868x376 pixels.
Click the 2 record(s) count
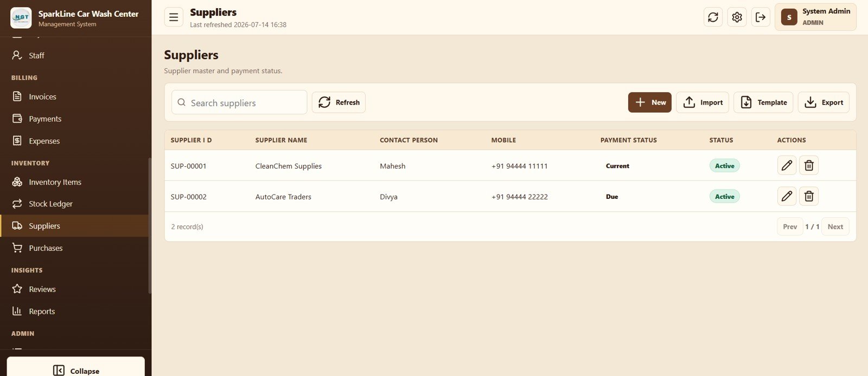coord(187,226)
